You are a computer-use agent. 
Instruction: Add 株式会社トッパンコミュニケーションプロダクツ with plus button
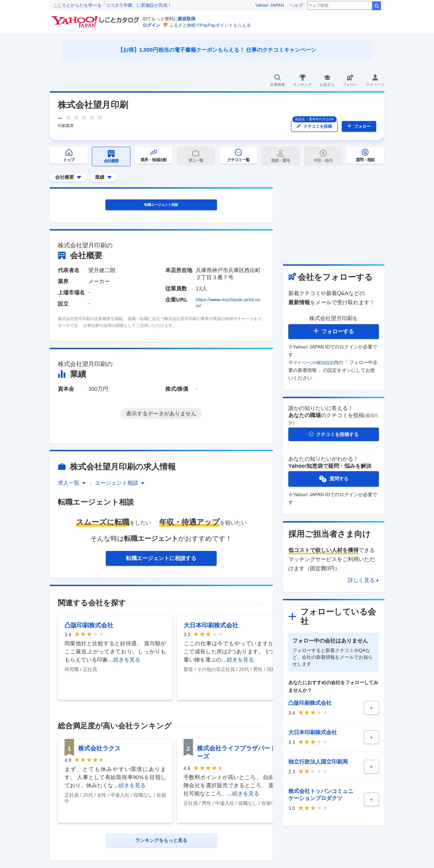point(371,799)
